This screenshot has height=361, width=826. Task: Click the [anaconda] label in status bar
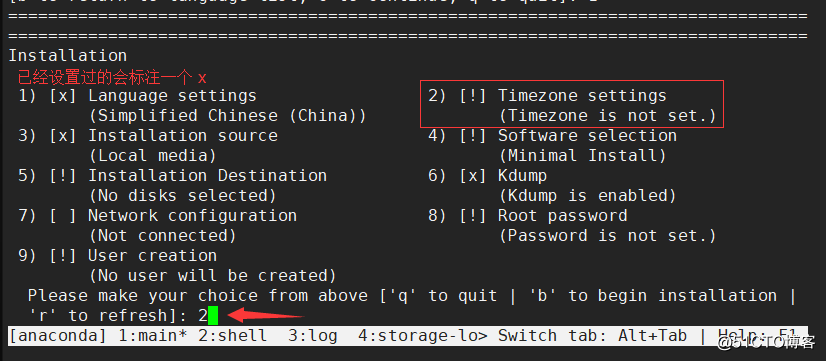(x=58, y=336)
